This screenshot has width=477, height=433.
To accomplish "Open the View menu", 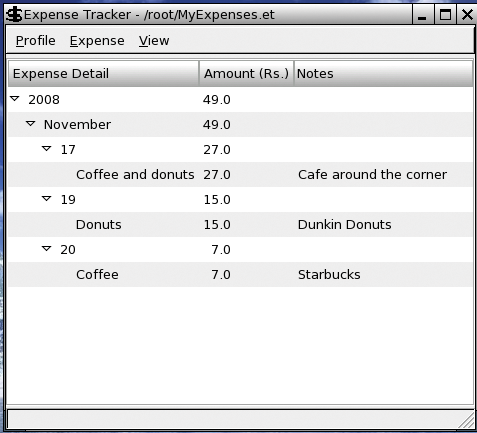I will [154, 41].
